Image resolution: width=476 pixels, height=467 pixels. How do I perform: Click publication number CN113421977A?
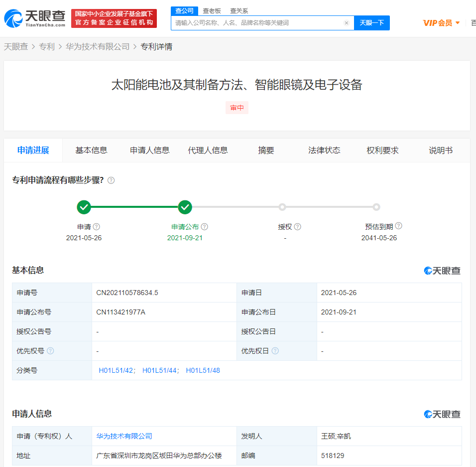121,312
